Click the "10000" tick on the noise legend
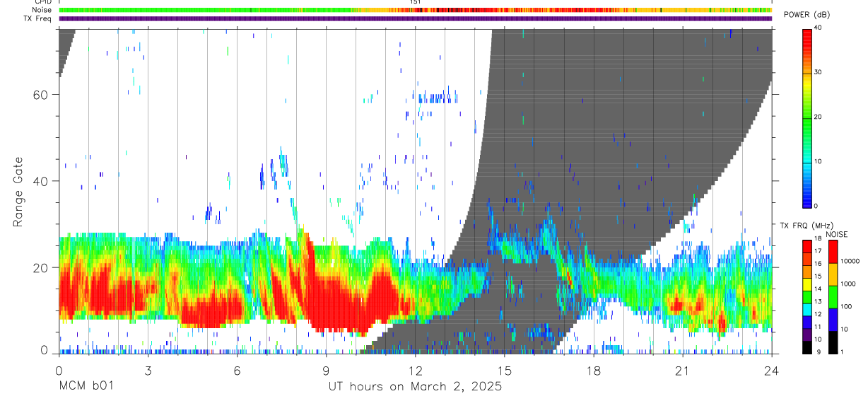 851,261
